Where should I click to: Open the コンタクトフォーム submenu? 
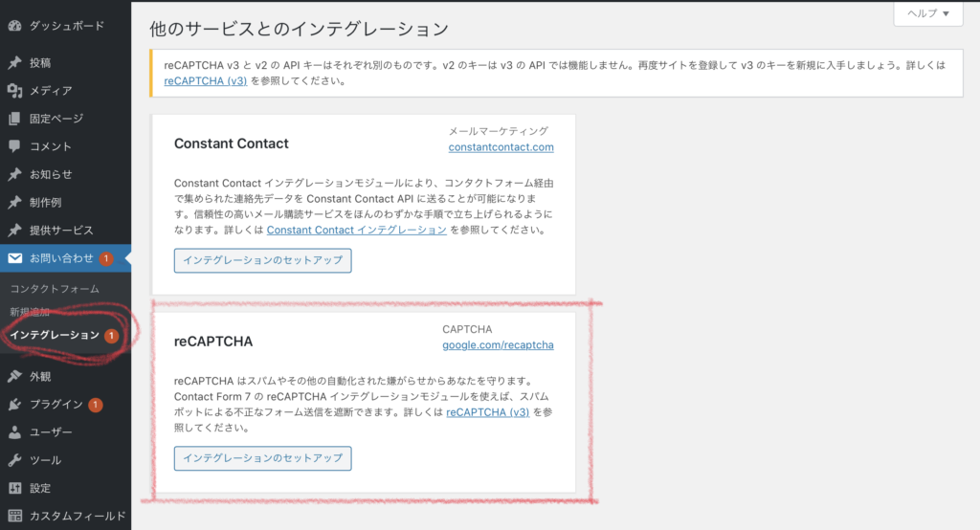click(x=55, y=289)
